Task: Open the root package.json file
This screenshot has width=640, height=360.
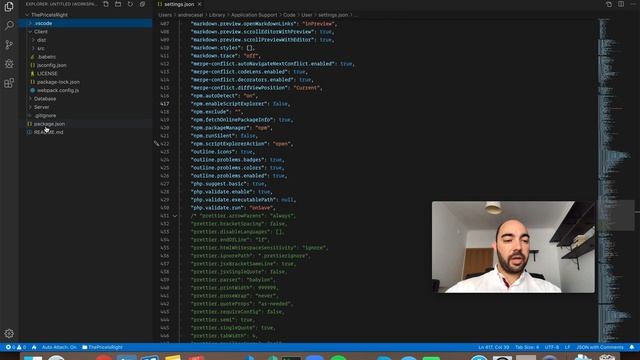Action: [49, 124]
